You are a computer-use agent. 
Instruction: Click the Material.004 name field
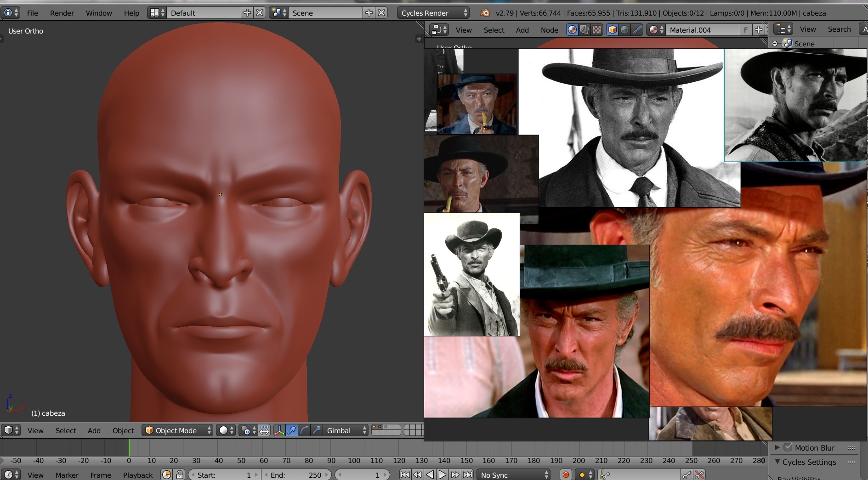click(703, 30)
